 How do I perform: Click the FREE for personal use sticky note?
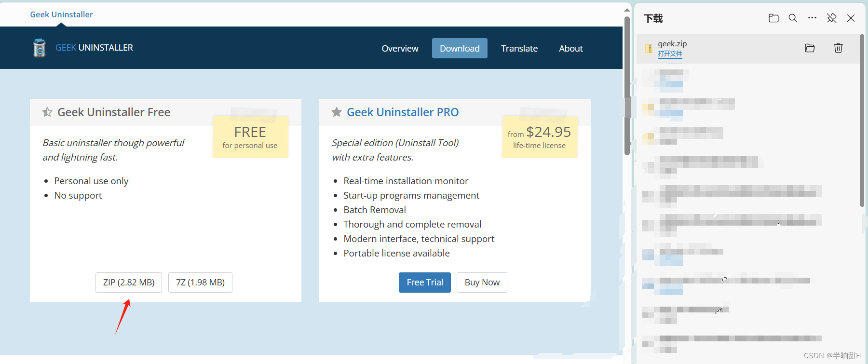(250, 137)
